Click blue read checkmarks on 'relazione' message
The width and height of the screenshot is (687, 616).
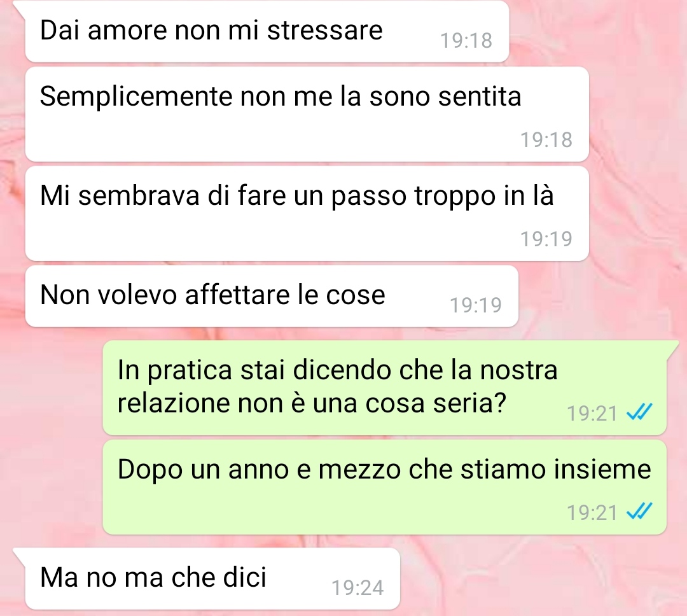tap(639, 412)
